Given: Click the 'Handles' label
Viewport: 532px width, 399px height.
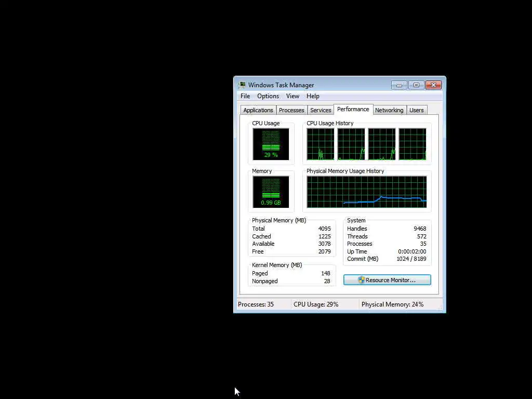Looking at the screenshot, I should click(357, 229).
